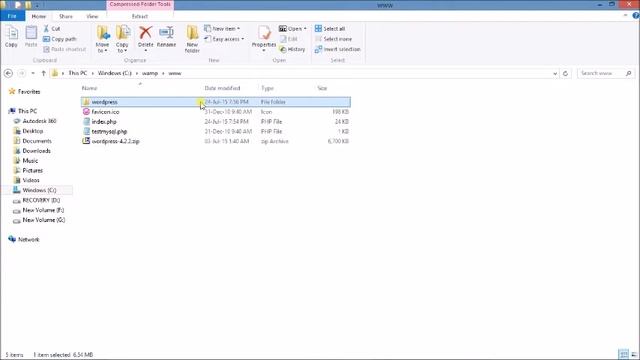Go back using the Back arrow
640x360 pixels.
pos(8,73)
